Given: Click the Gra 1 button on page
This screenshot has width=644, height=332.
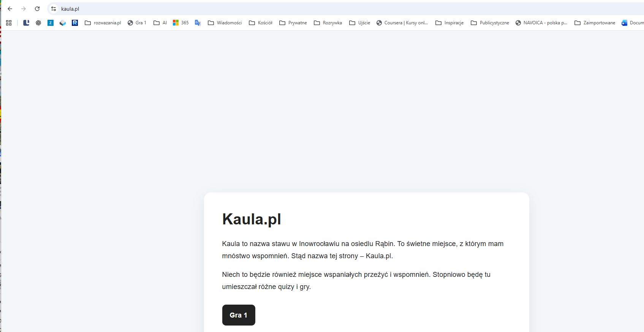Looking at the screenshot, I should pos(239,315).
